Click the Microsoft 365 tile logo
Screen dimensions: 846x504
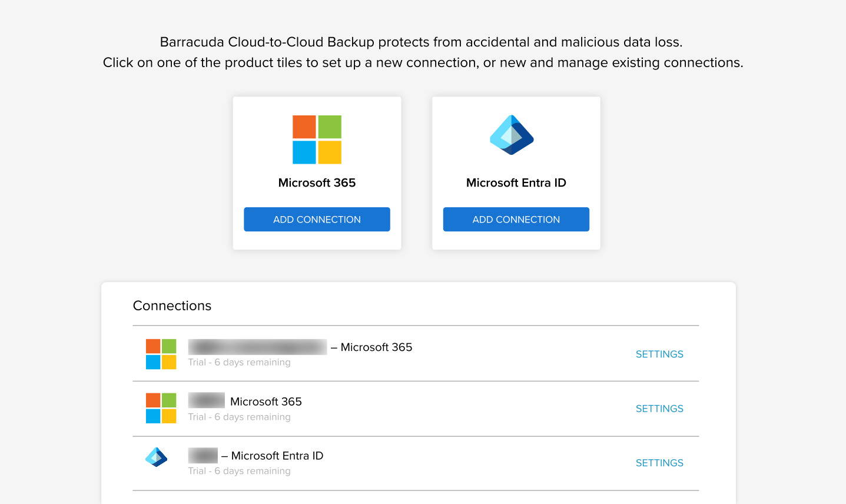(x=317, y=140)
